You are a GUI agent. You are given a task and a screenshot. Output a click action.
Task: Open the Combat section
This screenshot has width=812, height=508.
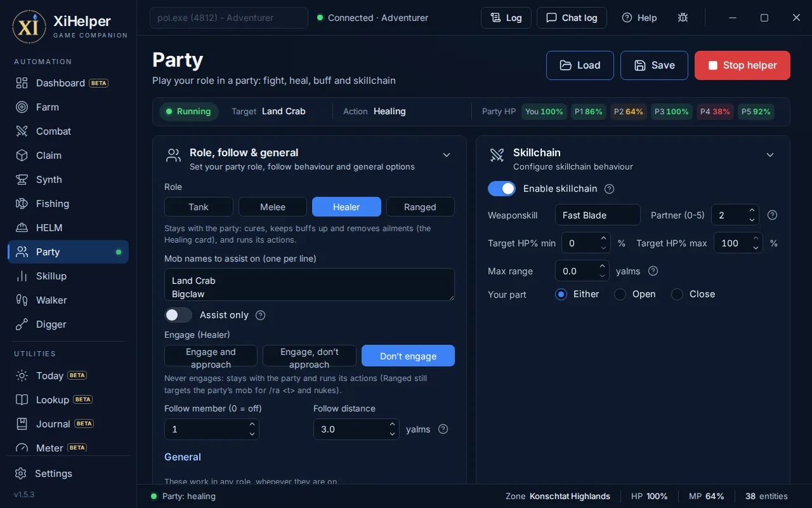click(x=68, y=131)
